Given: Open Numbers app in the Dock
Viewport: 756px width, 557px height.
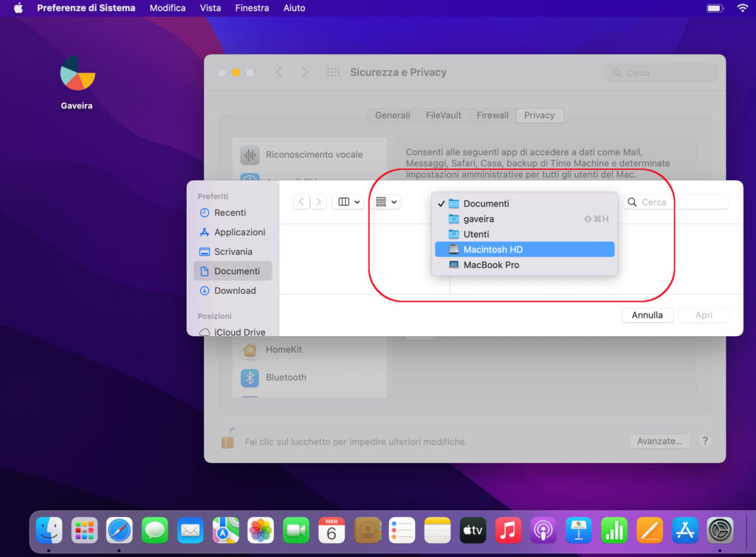Looking at the screenshot, I should (x=614, y=530).
